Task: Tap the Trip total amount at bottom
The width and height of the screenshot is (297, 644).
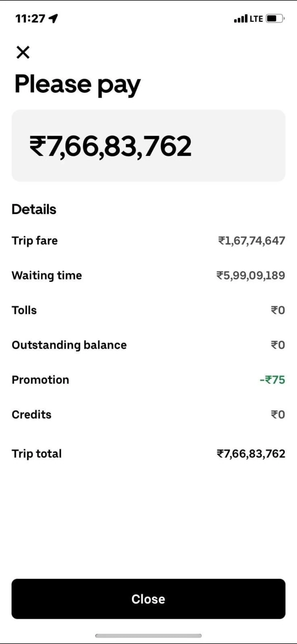Action: point(251,454)
